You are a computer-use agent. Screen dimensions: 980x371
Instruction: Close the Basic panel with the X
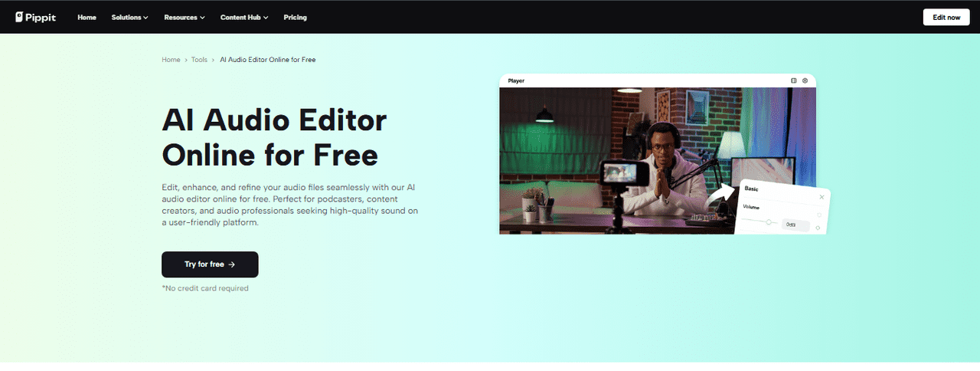(822, 197)
